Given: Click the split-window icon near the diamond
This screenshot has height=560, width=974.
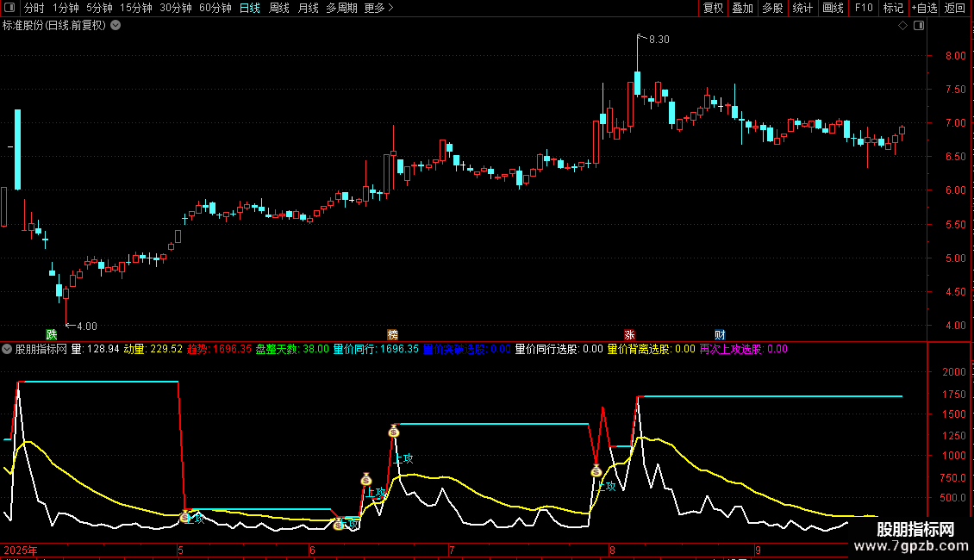Looking at the screenshot, I should [x=919, y=26].
